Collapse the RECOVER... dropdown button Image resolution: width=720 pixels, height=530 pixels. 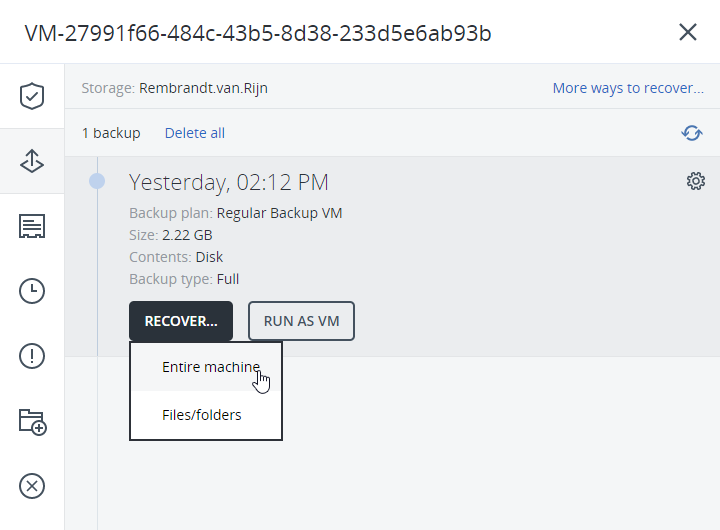(x=181, y=321)
